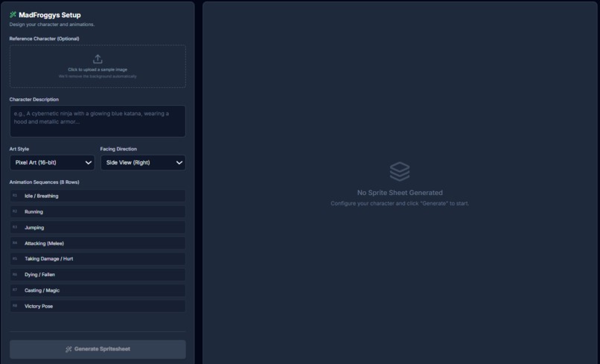Click the 'Reference Character (Optional)' label

(x=45, y=39)
